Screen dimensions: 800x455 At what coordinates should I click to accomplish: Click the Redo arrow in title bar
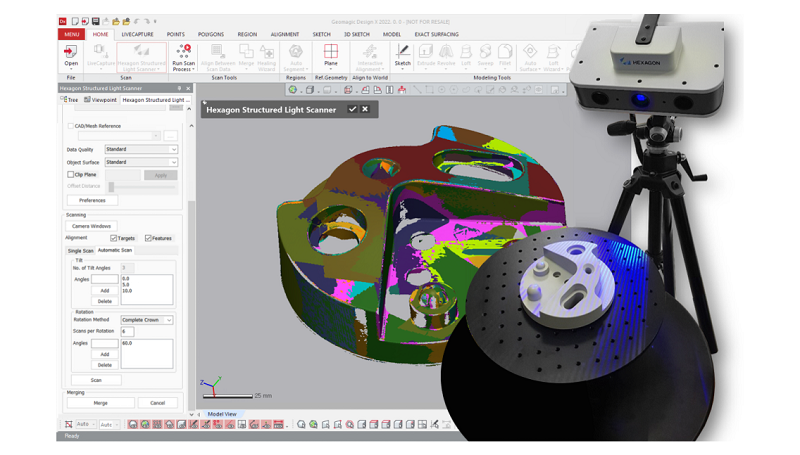point(146,21)
